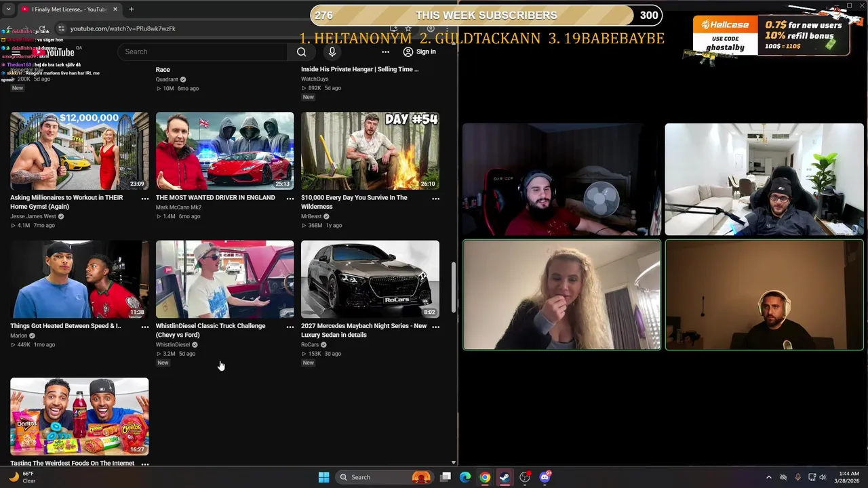Click the 8:02 duration badge on Maybach
The width and height of the screenshot is (868, 488).
[x=429, y=312]
